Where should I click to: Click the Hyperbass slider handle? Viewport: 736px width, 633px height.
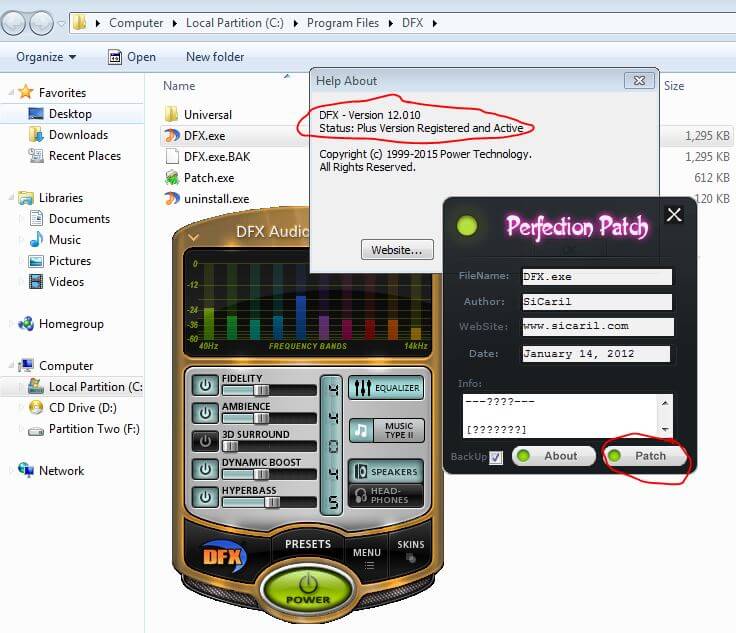pyautogui.click(x=272, y=502)
